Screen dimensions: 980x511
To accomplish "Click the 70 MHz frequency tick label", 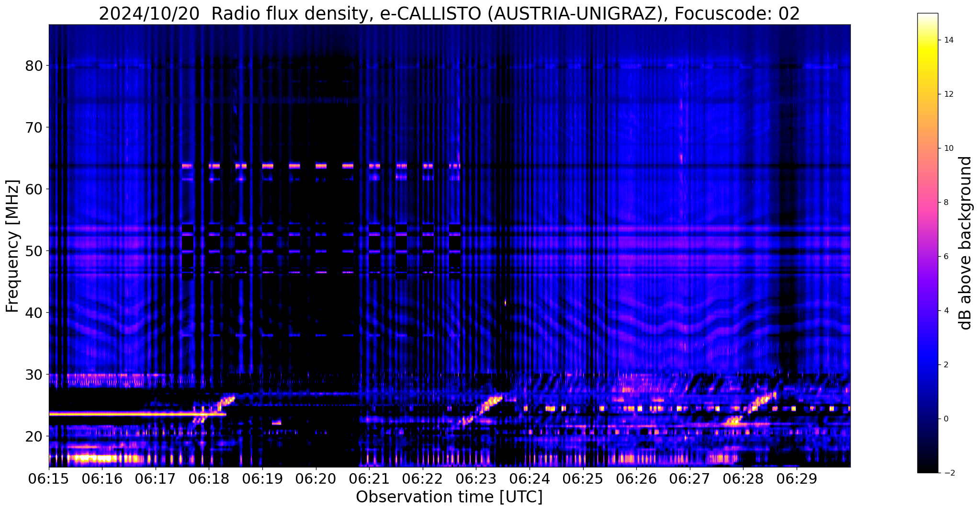I will click(34, 127).
